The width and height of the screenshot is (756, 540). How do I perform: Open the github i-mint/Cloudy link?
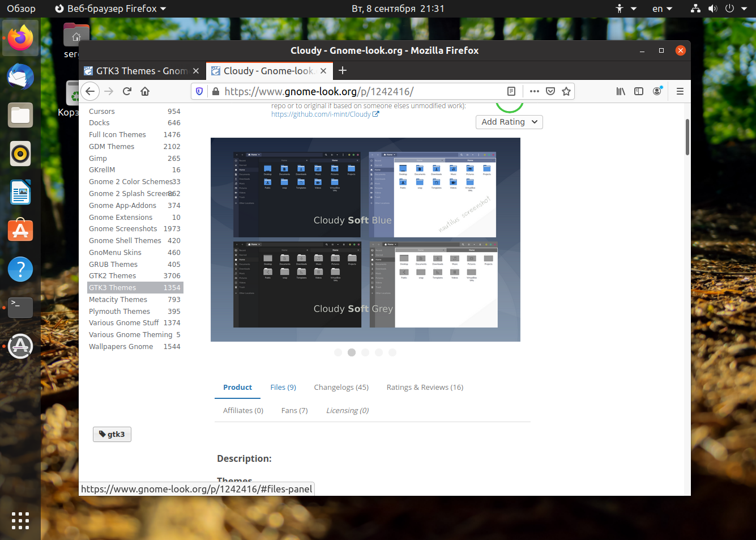pyautogui.click(x=324, y=114)
